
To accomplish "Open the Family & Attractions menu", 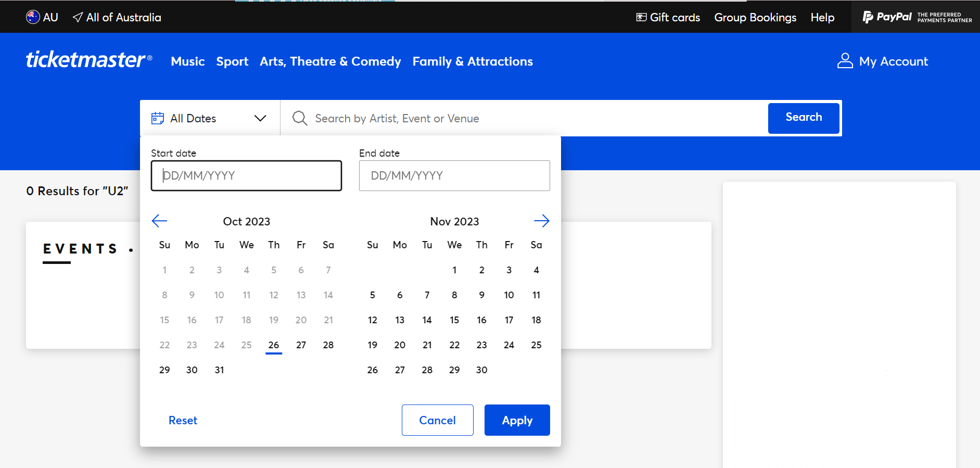I will [473, 61].
